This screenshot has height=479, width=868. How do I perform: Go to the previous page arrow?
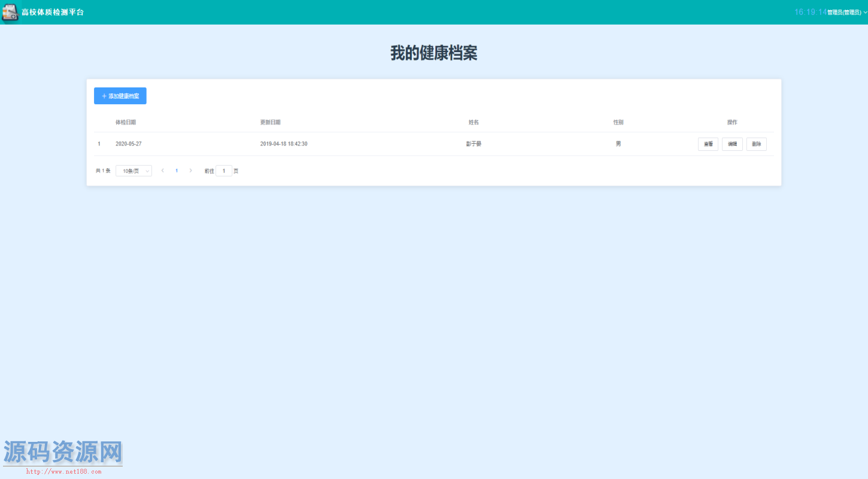(x=163, y=171)
